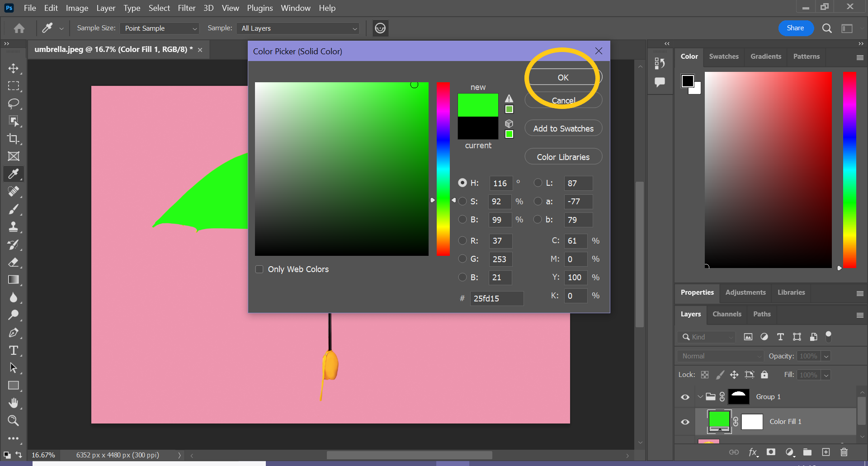Open the Search magnifier icon
Image resolution: width=868 pixels, height=466 pixels.
[827, 28]
